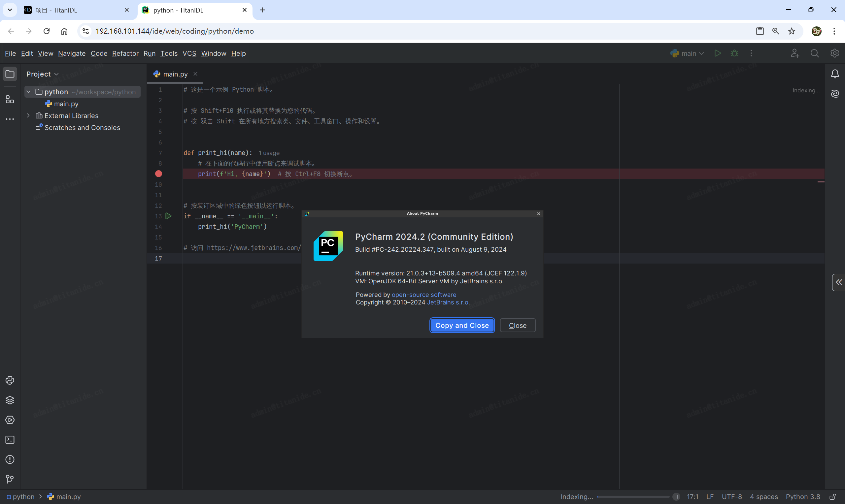Collapse the python project folder node
This screenshot has width=845, height=504.
28,92
